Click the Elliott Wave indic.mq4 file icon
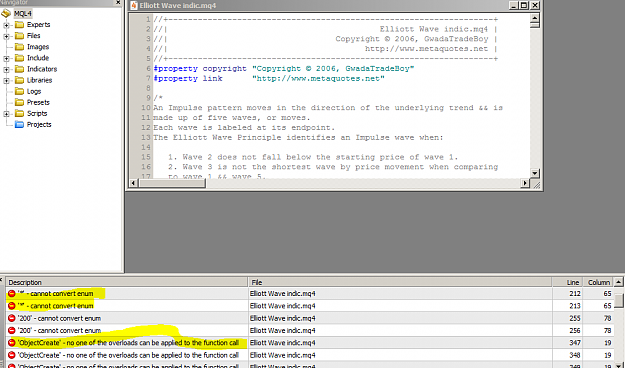The width and height of the screenshot is (625, 368). [134, 6]
